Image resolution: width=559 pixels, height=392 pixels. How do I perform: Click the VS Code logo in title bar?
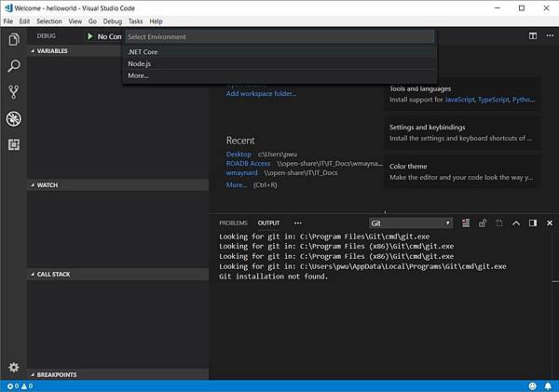point(7,7)
